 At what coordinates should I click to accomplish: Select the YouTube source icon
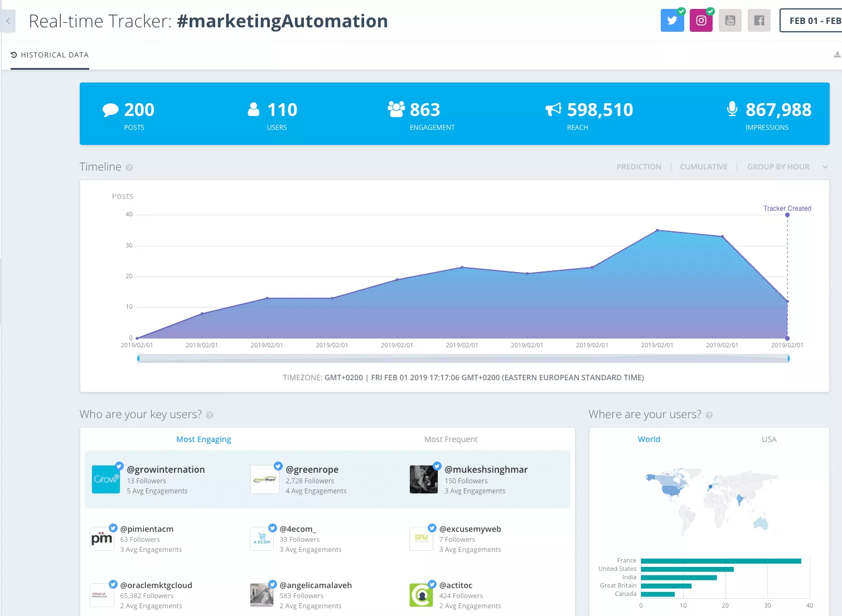tap(730, 21)
